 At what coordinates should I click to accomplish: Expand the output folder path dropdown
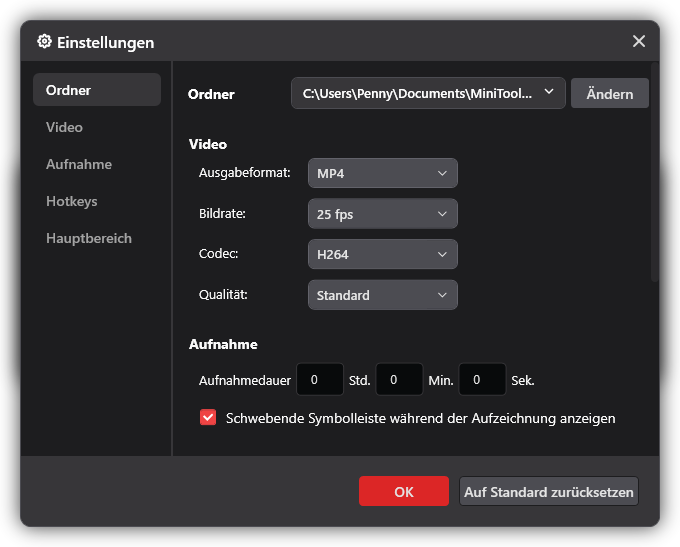pyautogui.click(x=428, y=93)
